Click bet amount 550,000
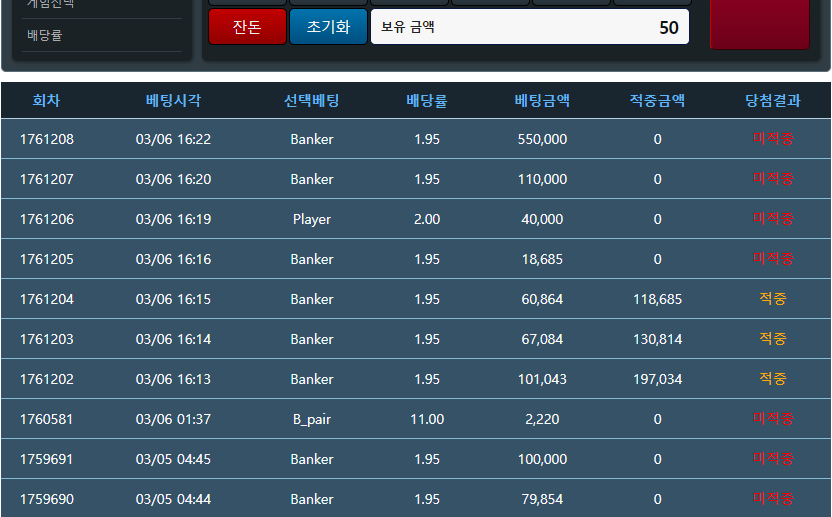832x517 pixels. point(542,139)
